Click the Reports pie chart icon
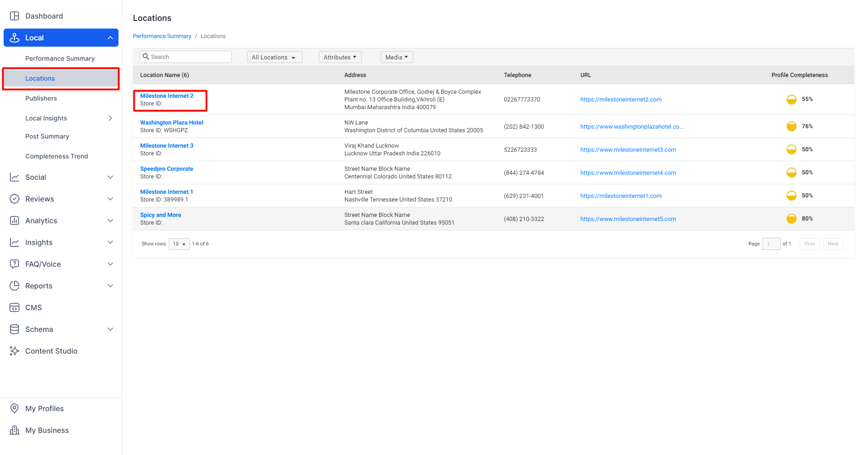The width and height of the screenshot is (868, 455). point(14,286)
